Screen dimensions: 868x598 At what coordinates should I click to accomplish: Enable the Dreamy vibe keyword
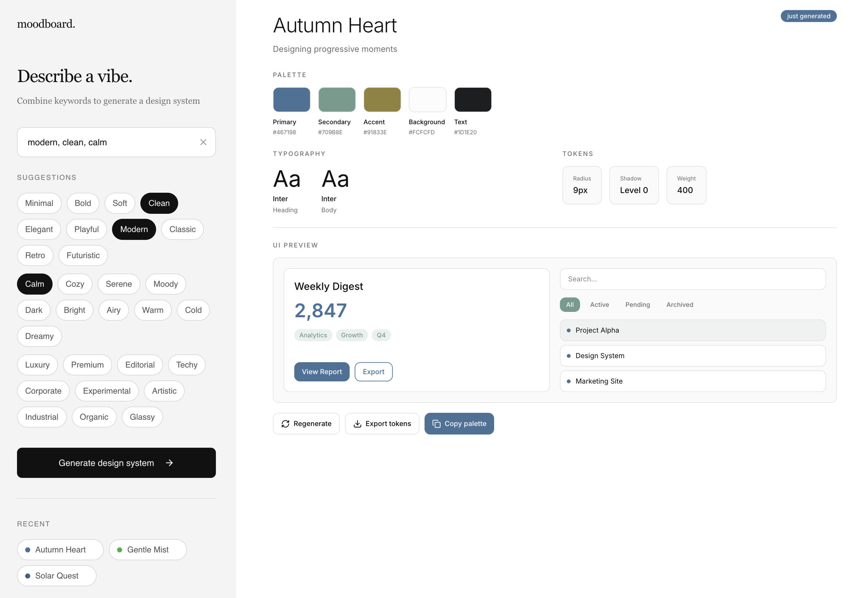(39, 336)
